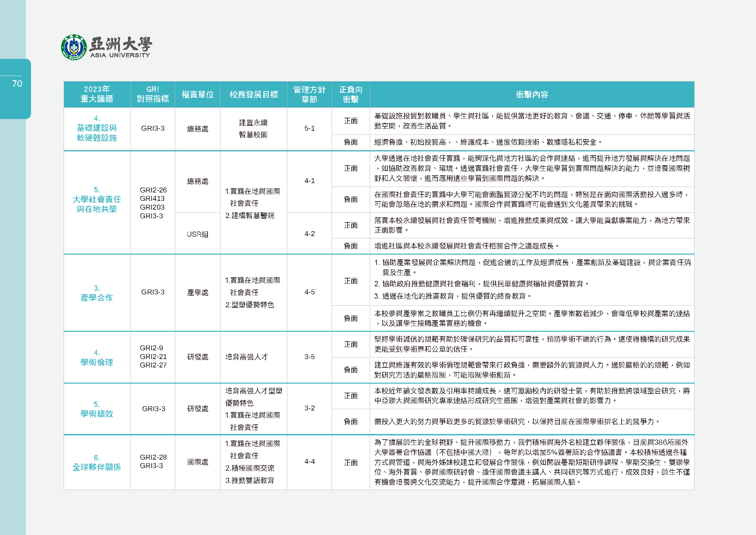
Task: Click the 2.建構智慧醫院 goal text
Action: point(250,215)
